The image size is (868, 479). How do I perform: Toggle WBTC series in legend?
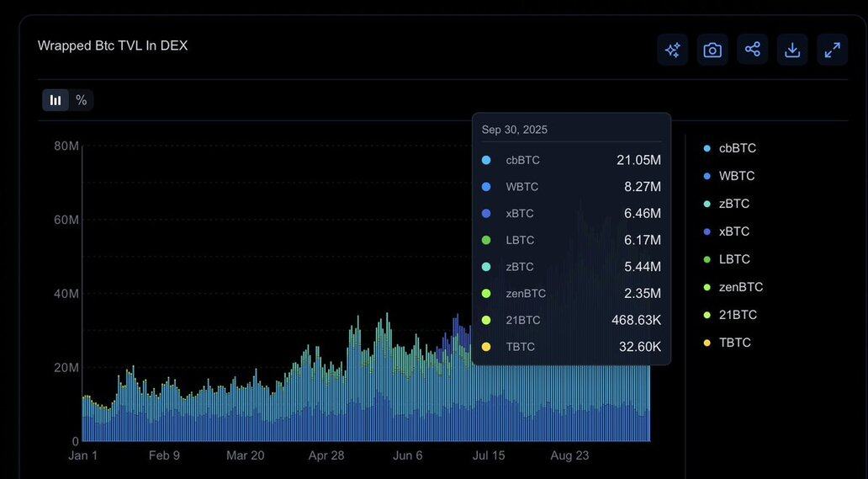[736, 176]
